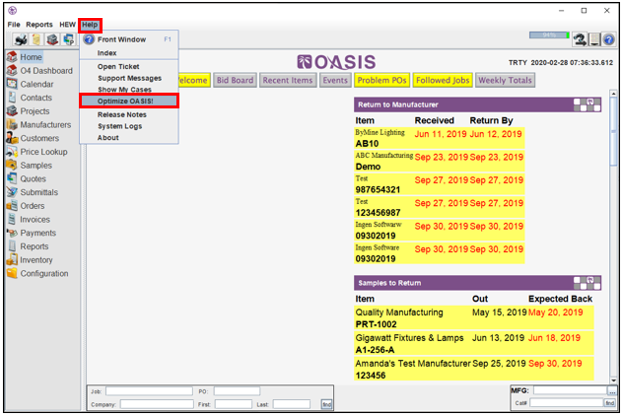This screenshot has width=624, height=419.
Task: Switch to the Recent Items tab
Action: [x=288, y=80]
